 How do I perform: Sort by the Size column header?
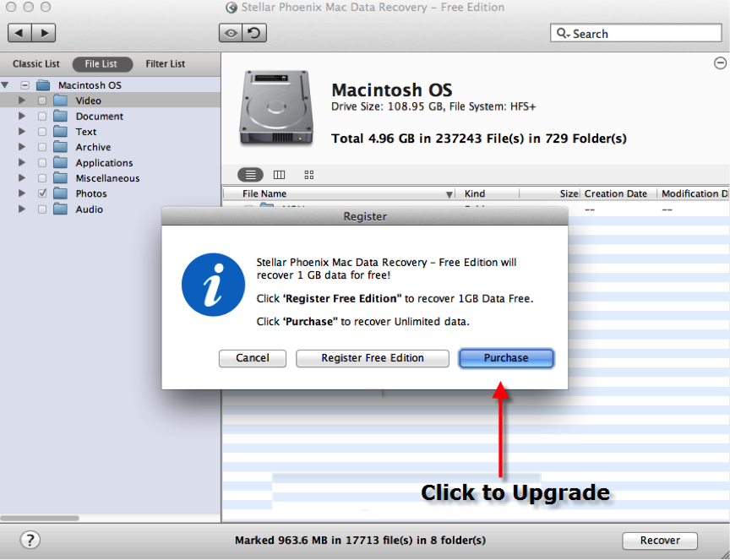coord(550,193)
